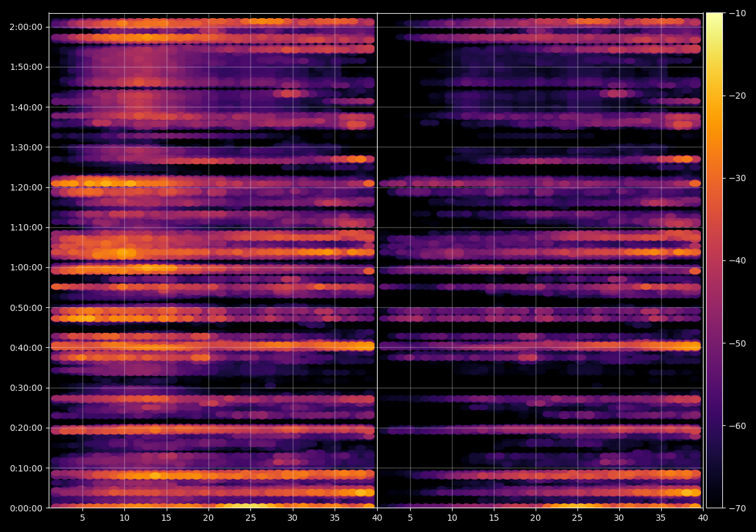The height and width of the screenshot is (532, 756).
Task: Select x-axis tick 25 of right heatmap
Action: 577,518
